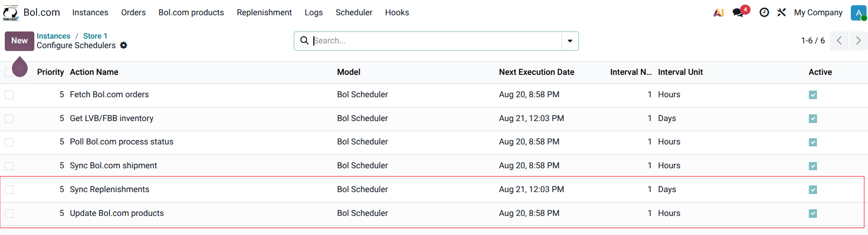Open the activities clock icon
Image resolution: width=868 pixels, height=235 pixels.
point(764,12)
